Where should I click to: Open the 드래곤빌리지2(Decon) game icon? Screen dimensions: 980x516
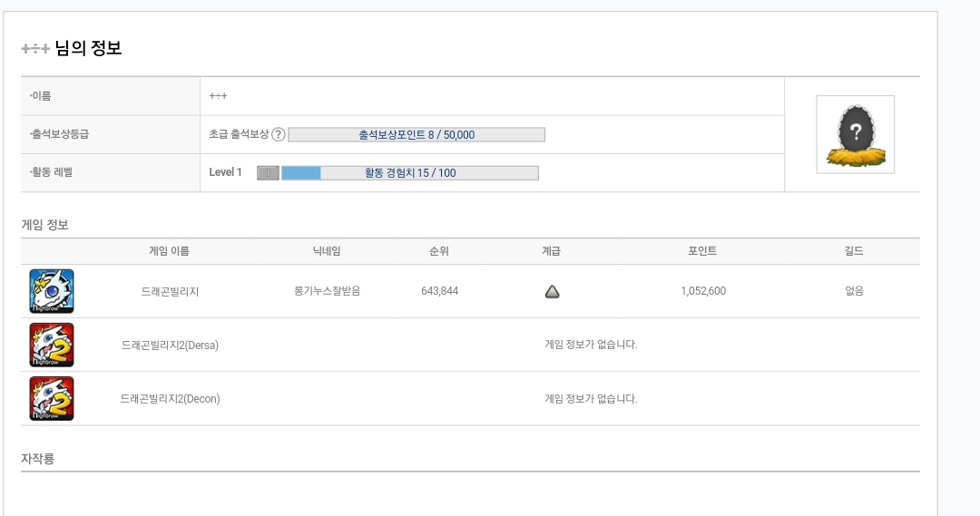52,398
